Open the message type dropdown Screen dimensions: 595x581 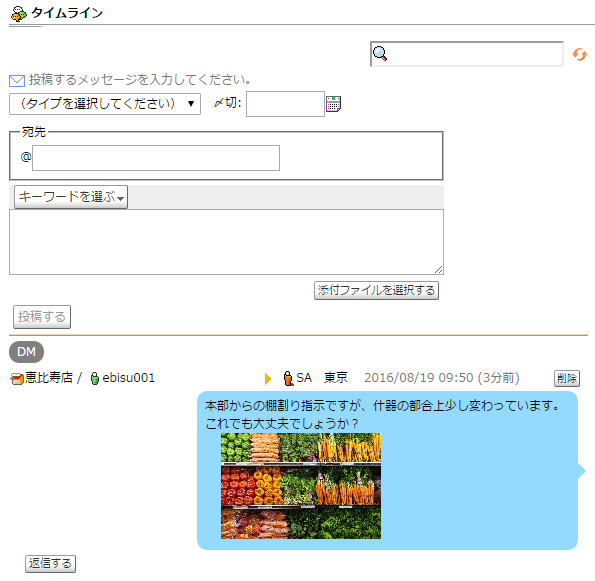point(105,104)
